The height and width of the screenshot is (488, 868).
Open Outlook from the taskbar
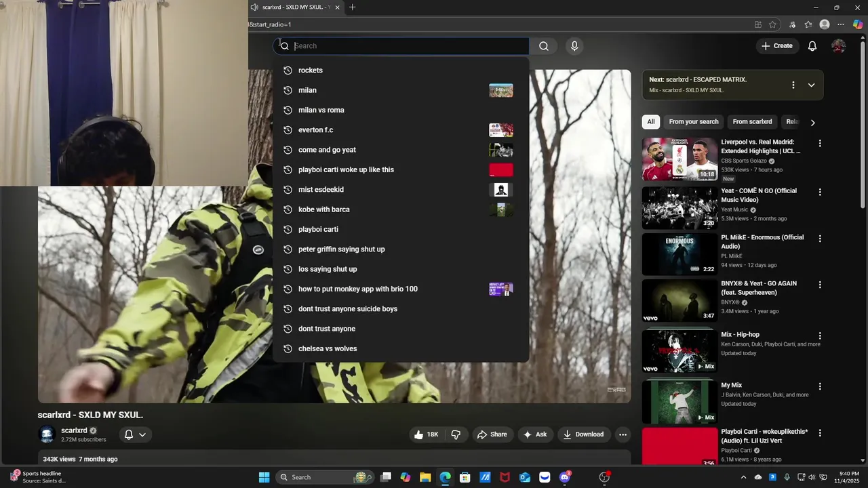tap(525, 477)
